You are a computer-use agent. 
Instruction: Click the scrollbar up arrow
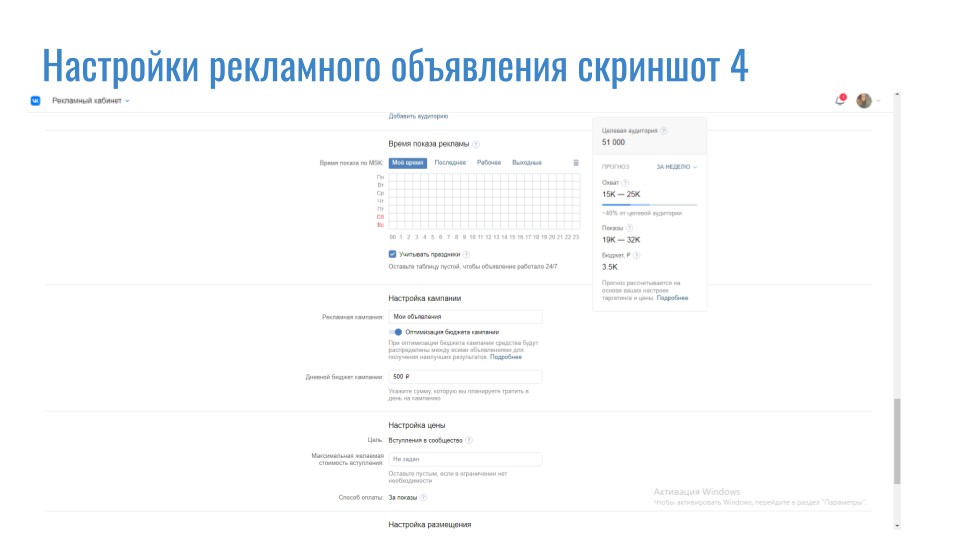pos(897,95)
